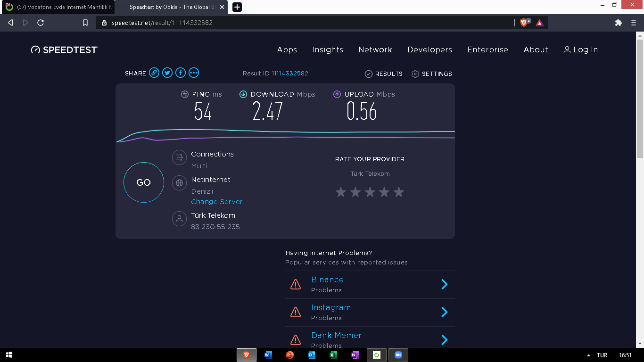Viewport: 644px width, 362px height.
Task: Rate provider five stars
Action: (x=399, y=192)
